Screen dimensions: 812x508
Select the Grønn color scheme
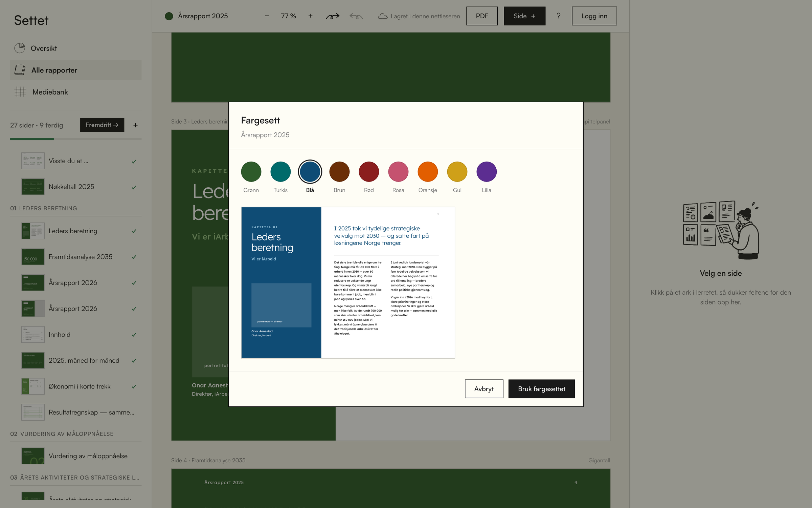251,172
